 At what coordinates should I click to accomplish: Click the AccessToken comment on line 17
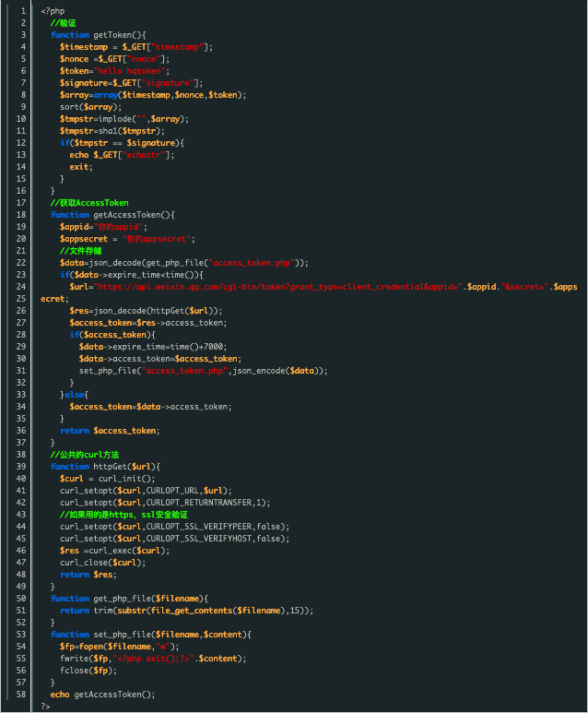click(x=89, y=203)
